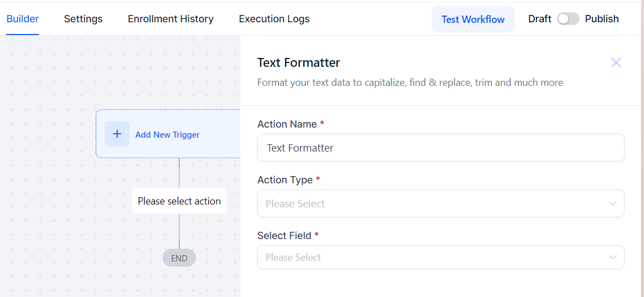Viewport: 644px width, 297px height.
Task: Select the 'Please select action' node
Action: click(179, 201)
